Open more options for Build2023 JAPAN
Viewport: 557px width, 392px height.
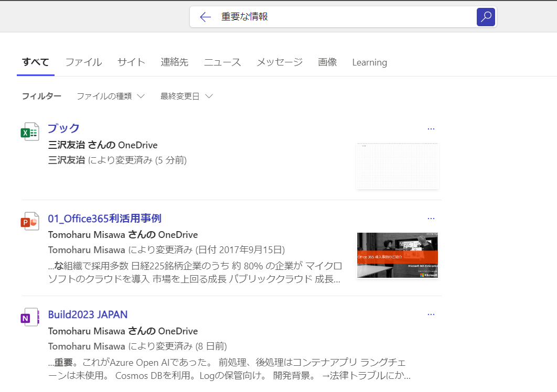pyautogui.click(x=431, y=314)
